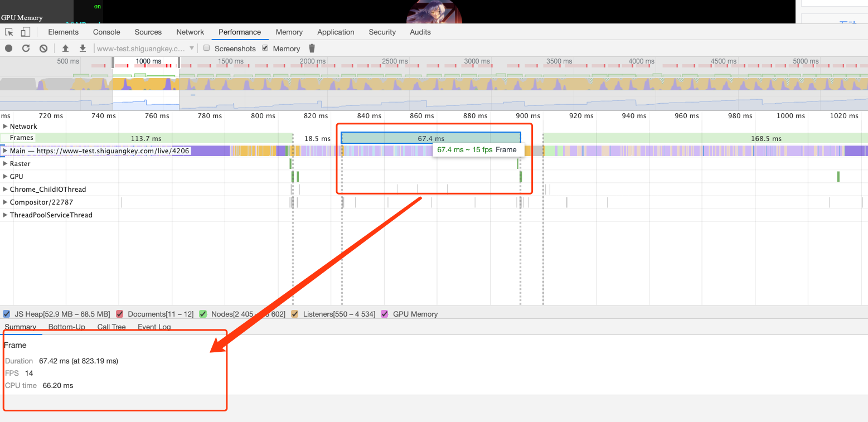
Task: Open the Sources tab
Action: click(148, 32)
